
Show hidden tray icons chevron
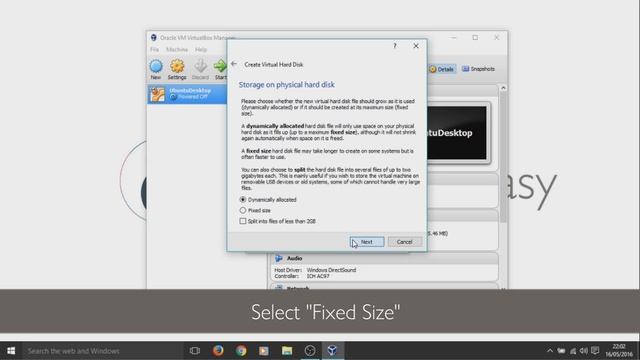coord(550,351)
